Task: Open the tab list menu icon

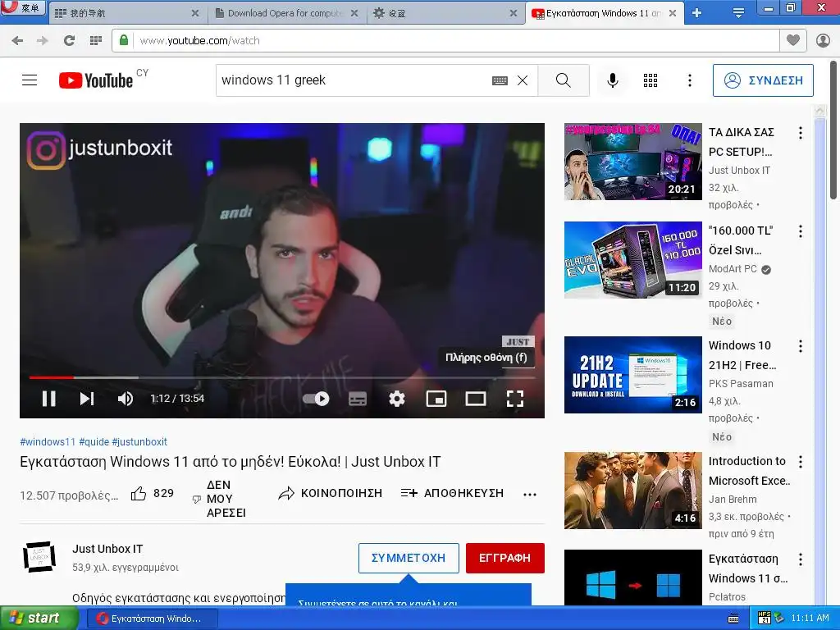Action: point(738,13)
